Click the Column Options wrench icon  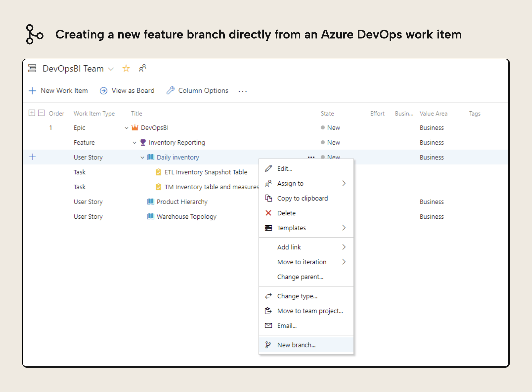[x=170, y=90]
